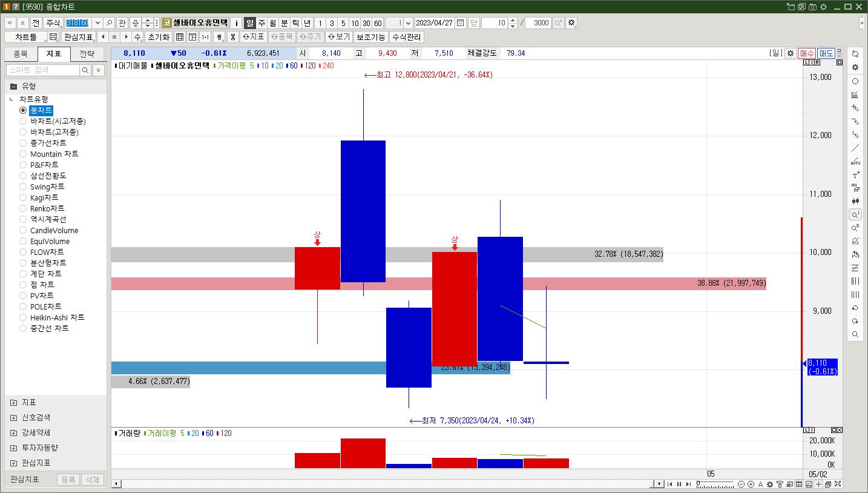The image size is (868, 493).
Task: Click the paint roller style icon at bottom
Action: (x=780, y=484)
